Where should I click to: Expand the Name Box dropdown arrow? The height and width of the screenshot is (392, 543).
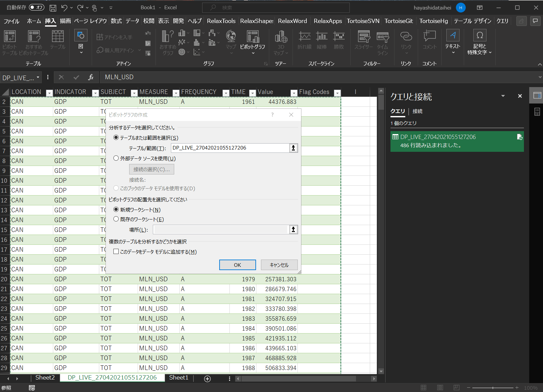click(38, 78)
